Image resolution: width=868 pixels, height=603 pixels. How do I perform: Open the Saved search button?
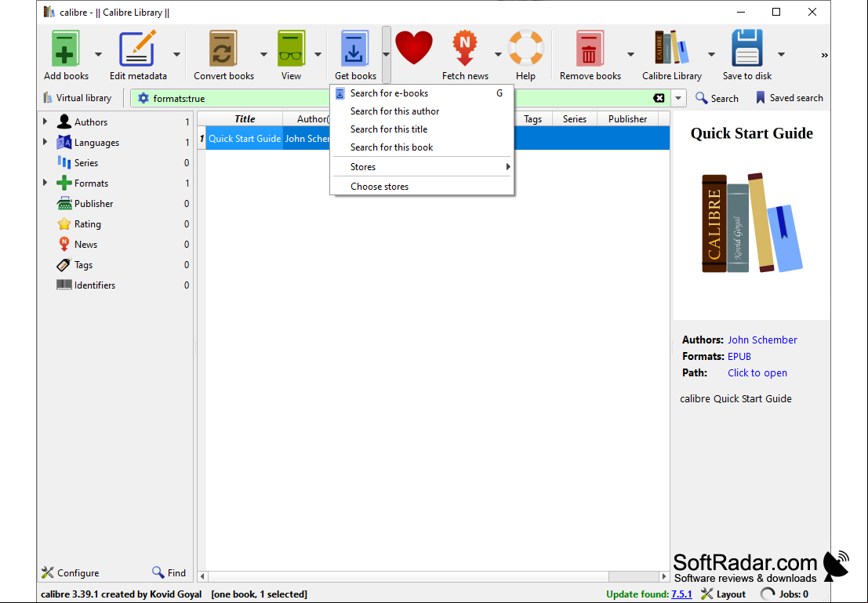tap(789, 98)
